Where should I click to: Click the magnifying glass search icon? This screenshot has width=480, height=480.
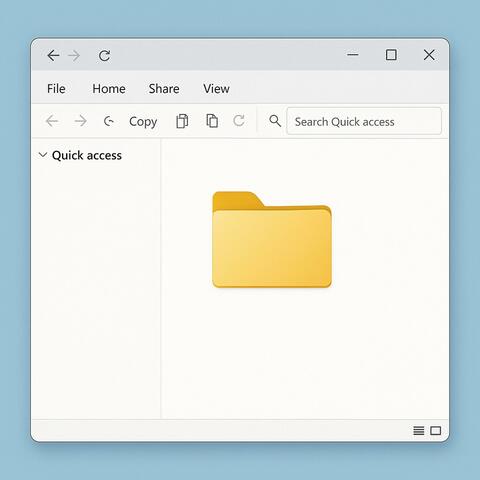click(x=275, y=121)
